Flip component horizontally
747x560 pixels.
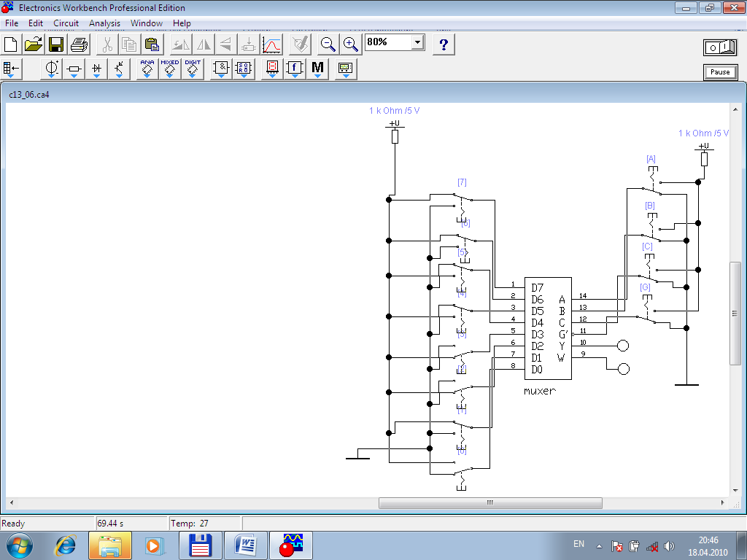(x=204, y=44)
